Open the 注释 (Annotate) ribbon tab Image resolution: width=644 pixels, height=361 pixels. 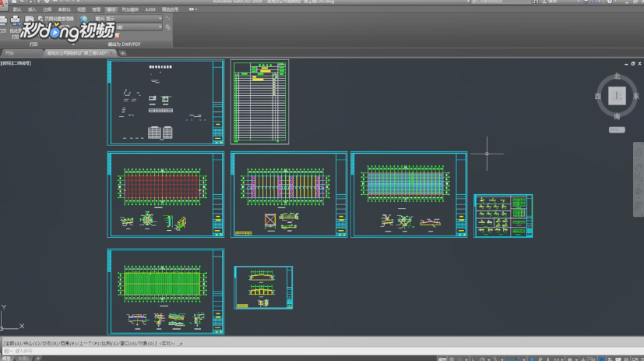tap(48, 9)
